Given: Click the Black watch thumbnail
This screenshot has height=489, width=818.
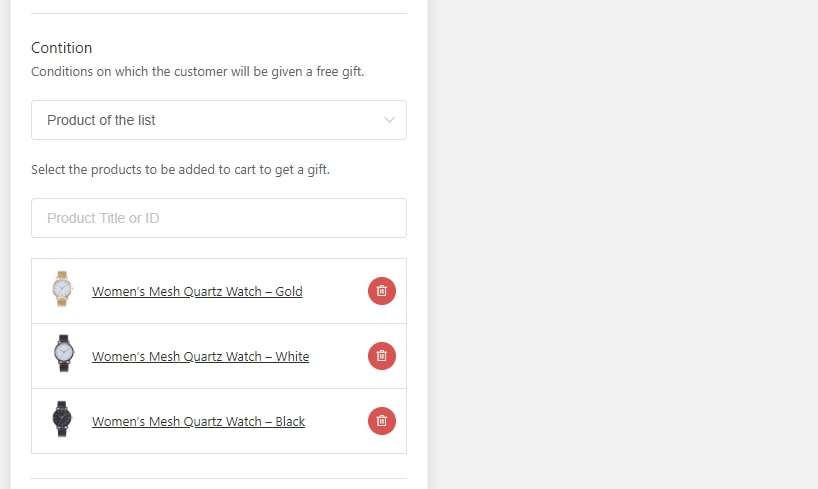Looking at the screenshot, I should 63,420.
